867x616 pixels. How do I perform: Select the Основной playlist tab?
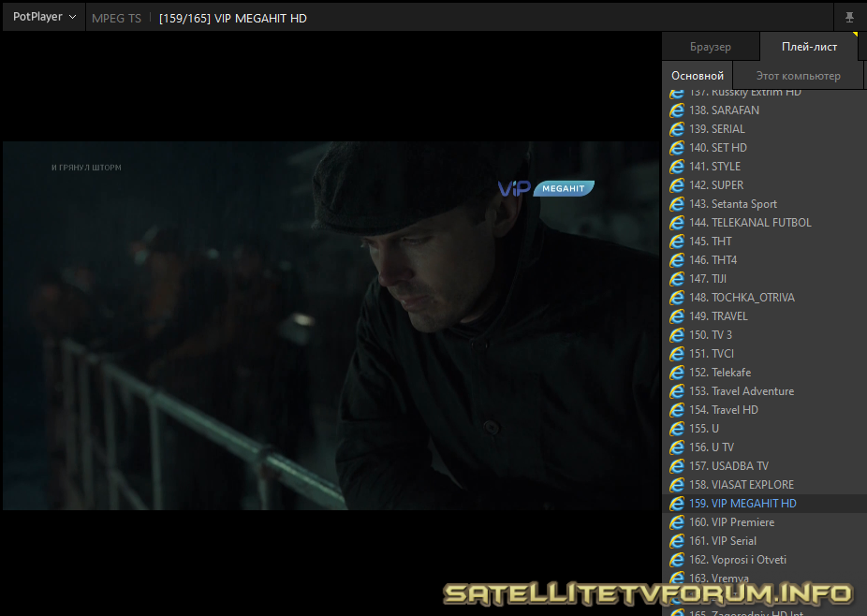pyautogui.click(x=698, y=76)
